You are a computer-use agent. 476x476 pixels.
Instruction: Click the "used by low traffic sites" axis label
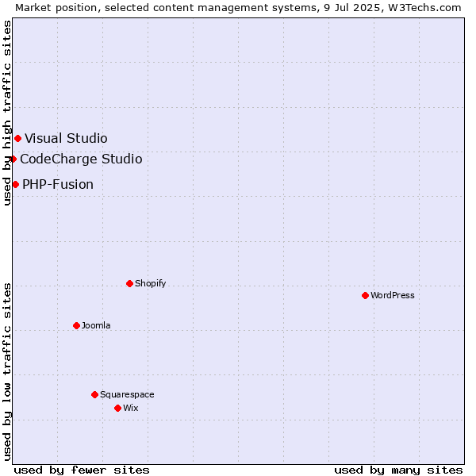[x=6, y=372]
